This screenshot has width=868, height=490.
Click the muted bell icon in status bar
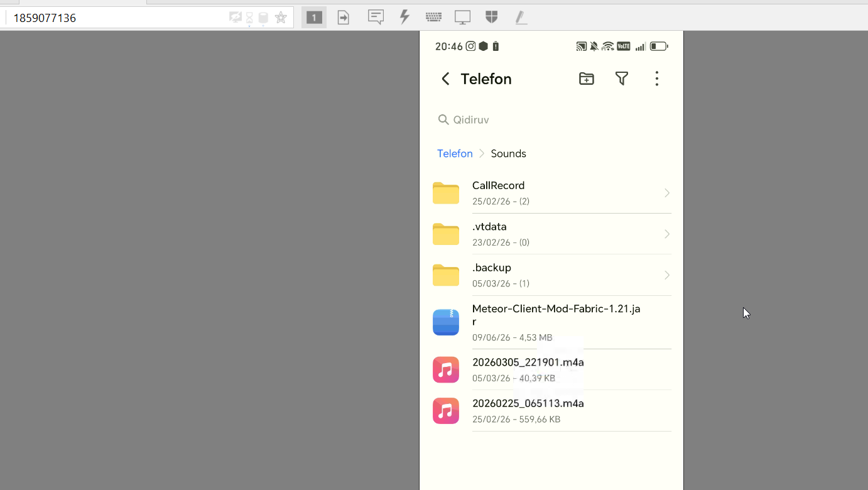(594, 46)
